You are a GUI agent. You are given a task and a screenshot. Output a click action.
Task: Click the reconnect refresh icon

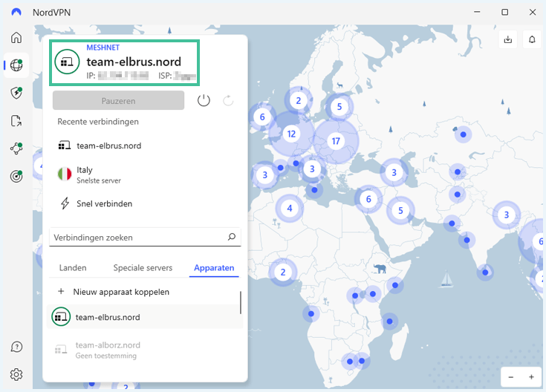tap(228, 101)
